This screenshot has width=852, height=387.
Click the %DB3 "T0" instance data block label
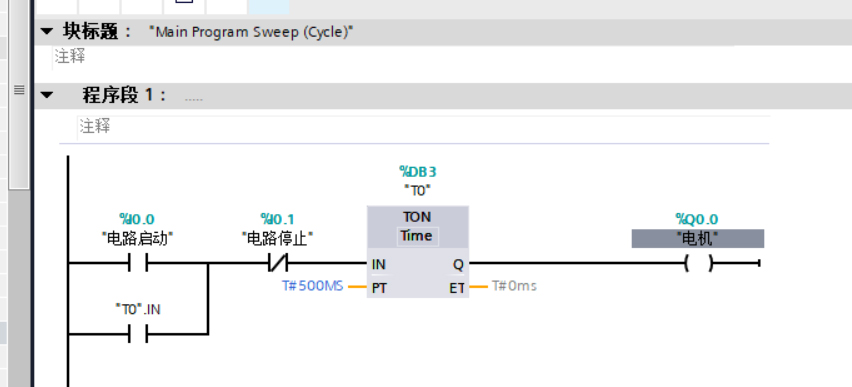[x=418, y=181]
